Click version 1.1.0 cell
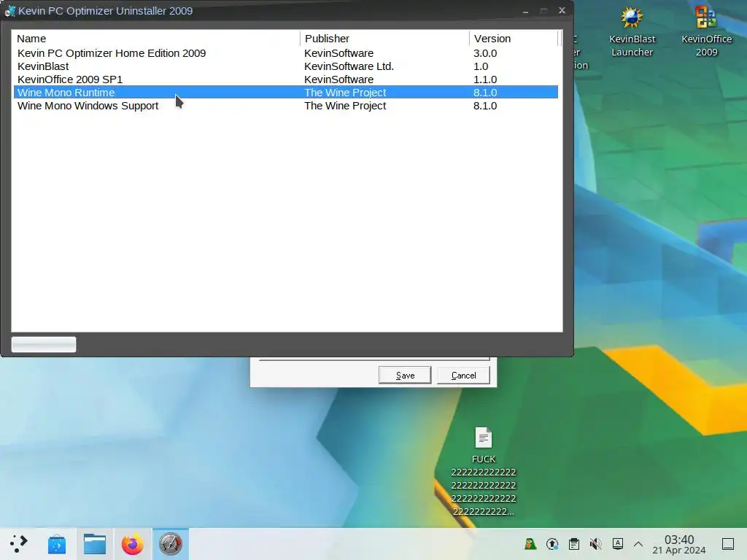This screenshot has height=560, width=747. [x=485, y=79]
